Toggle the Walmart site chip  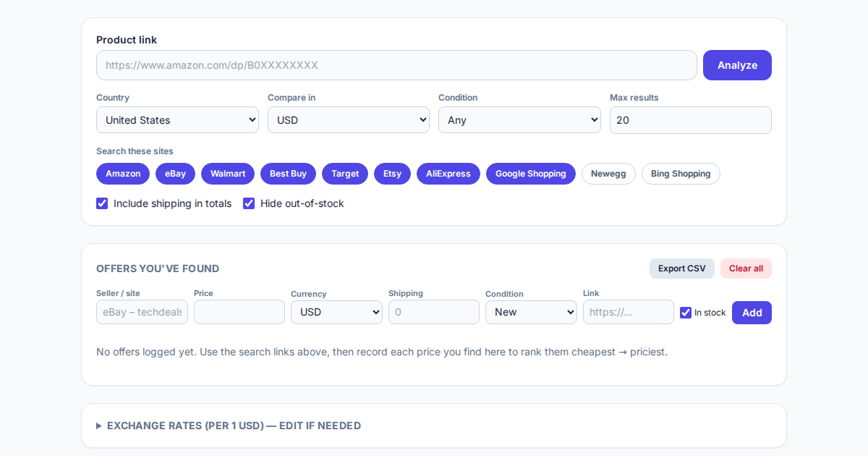[228, 174]
